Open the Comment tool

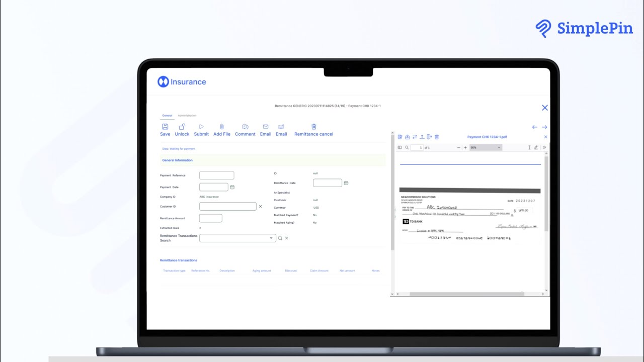click(x=245, y=127)
